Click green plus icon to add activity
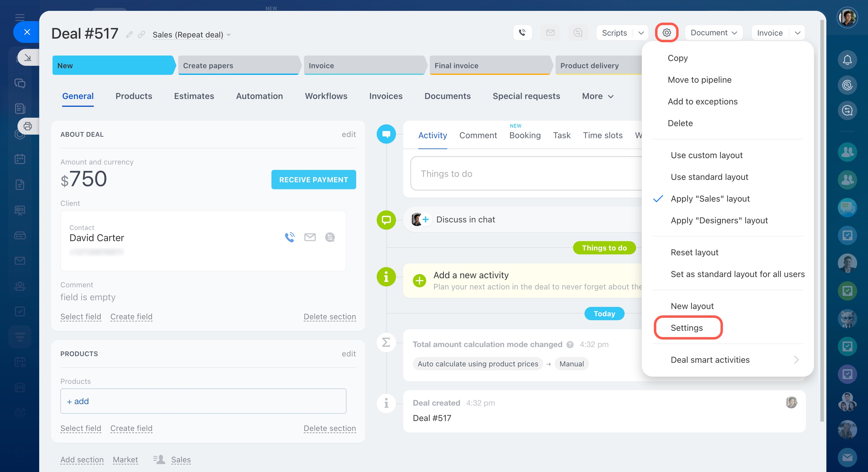The height and width of the screenshot is (472, 868). 419,280
